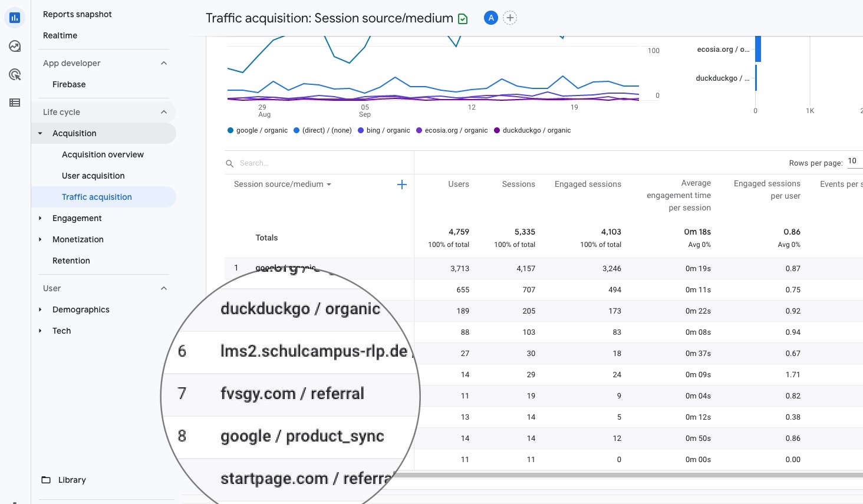Click the table Search input field
Viewport: 863px width, 504px height.
(318, 163)
